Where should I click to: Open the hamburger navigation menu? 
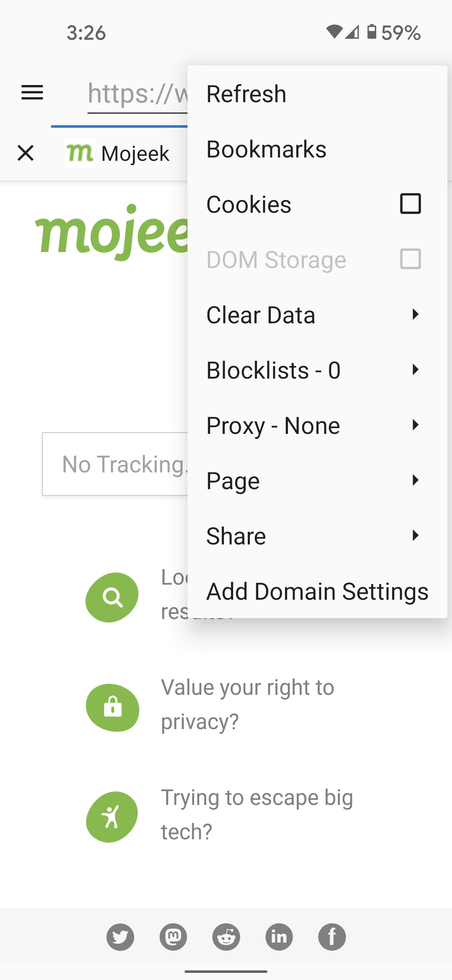click(x=32, y=93)
